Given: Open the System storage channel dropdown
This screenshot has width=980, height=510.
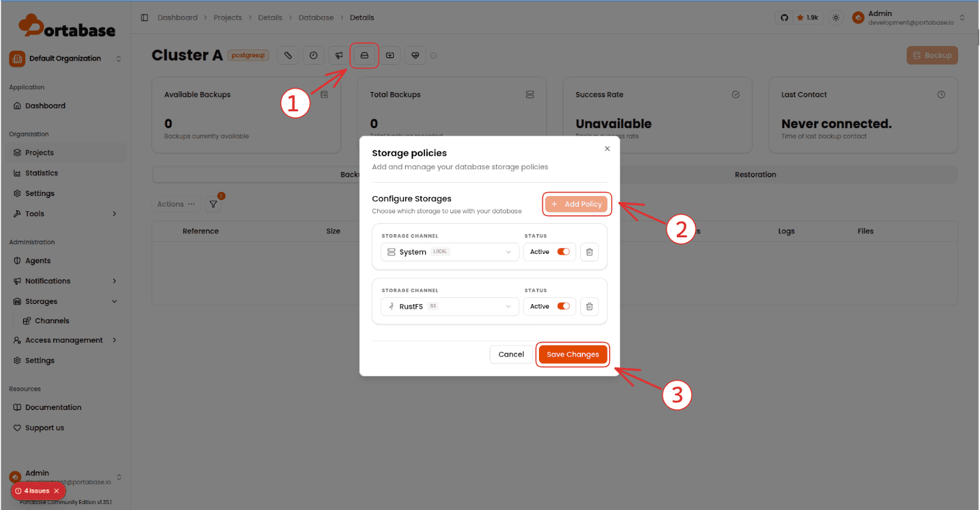Looking at the screenshot, I should 450,252.
